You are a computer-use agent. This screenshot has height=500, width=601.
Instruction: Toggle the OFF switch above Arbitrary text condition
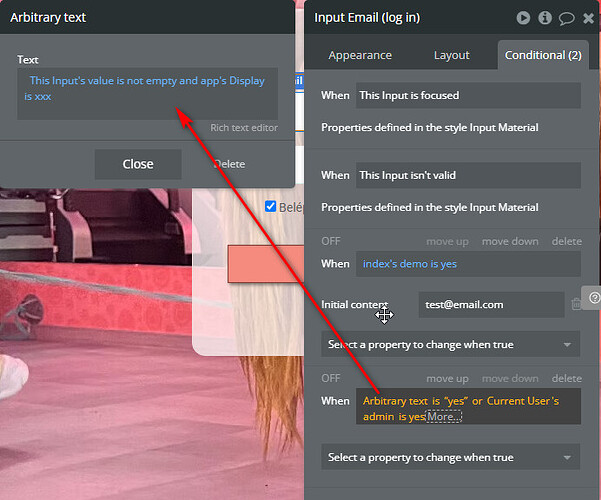[331, 378]
